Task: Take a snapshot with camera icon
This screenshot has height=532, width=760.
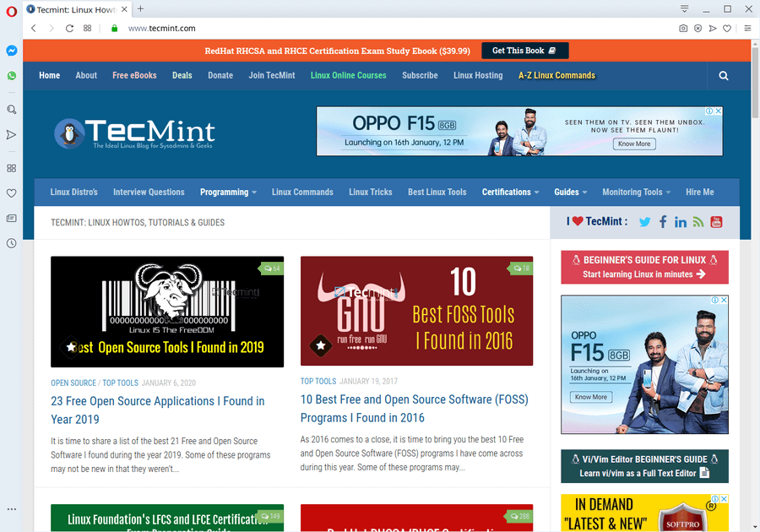Action: click(683, 28)
